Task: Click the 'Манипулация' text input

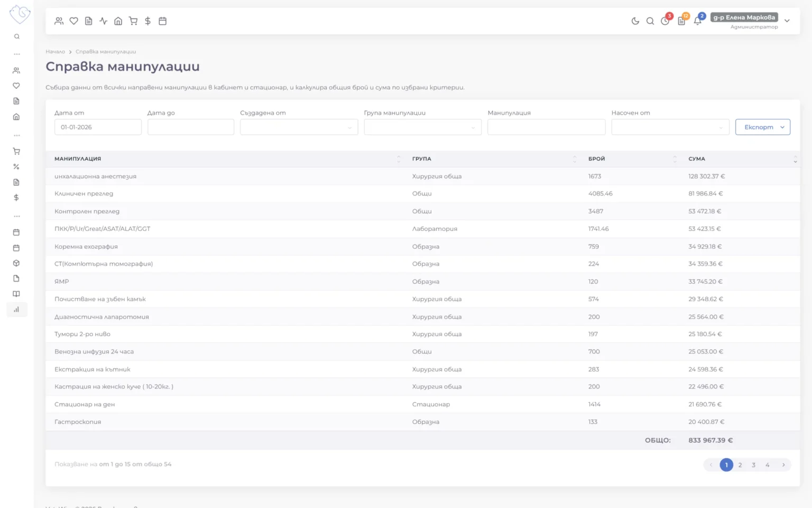Action: pyautogui.click(x=546, y=127)
